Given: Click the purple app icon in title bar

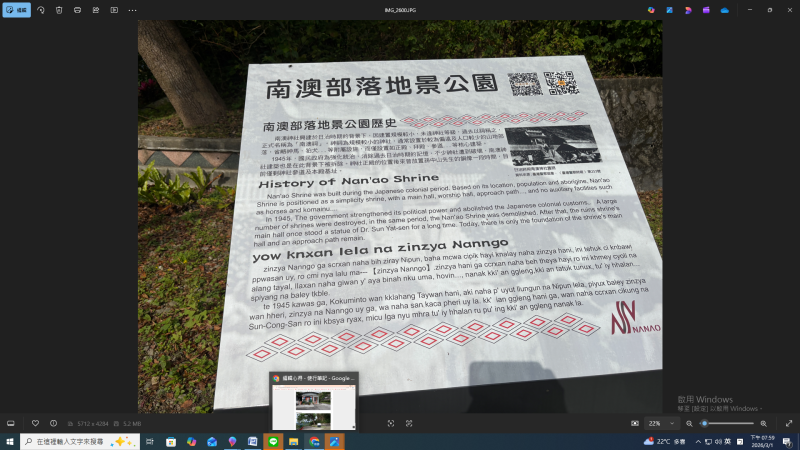Looking at the screenshot, I should click(x=706, y=10).
